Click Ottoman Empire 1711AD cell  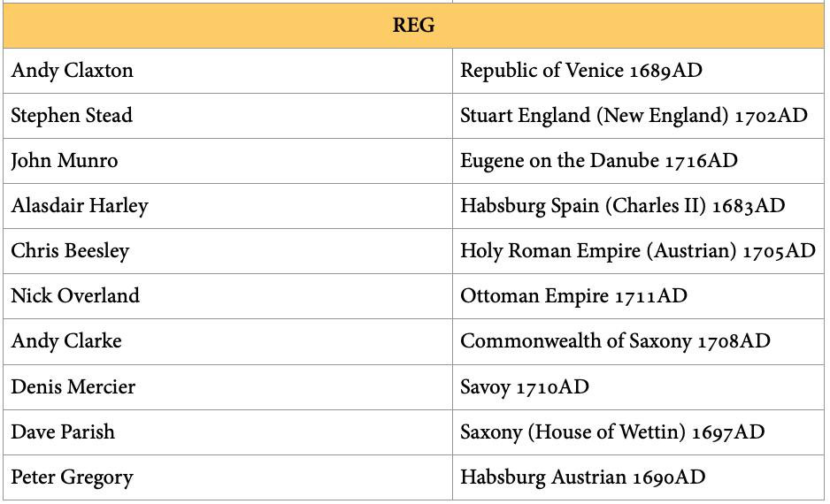(573, 296)
